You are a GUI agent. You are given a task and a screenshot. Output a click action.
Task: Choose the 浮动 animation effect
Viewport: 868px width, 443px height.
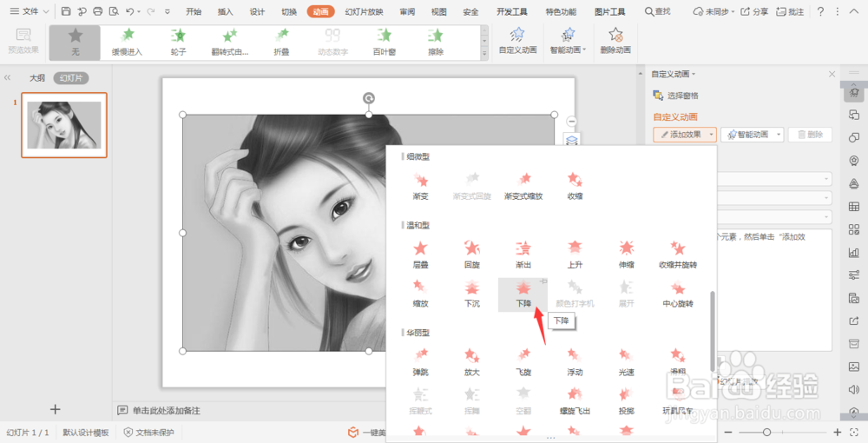tap(575, 361)
